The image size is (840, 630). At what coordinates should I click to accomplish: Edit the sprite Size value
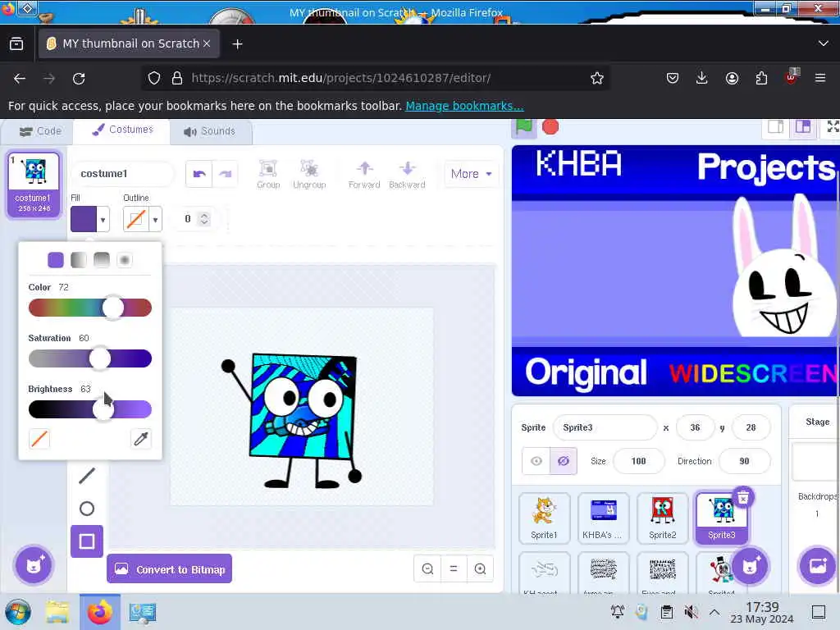[638, 461]
